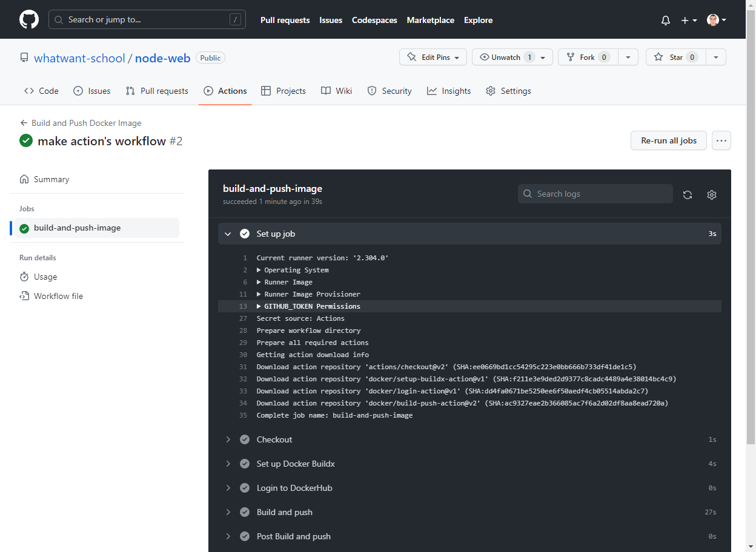Switch to the repository Pull requests tab
Screen dimensions: 756x552
(157, 91)
